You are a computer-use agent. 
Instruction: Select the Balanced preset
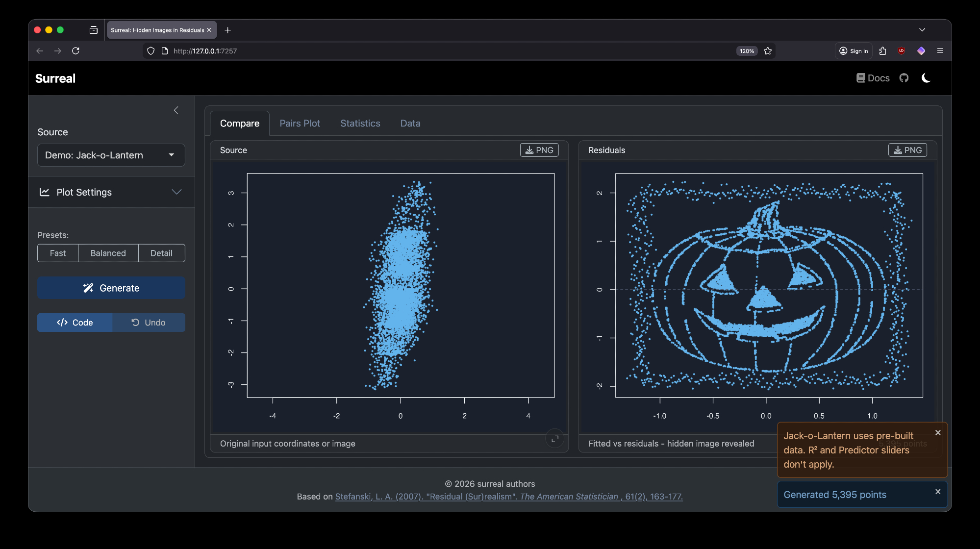(108, 253)
